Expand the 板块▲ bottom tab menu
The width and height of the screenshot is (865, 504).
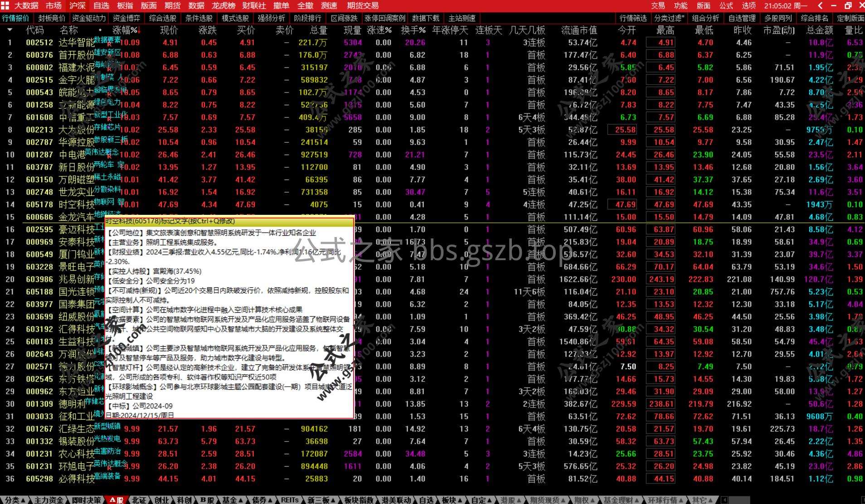(452, 500)
